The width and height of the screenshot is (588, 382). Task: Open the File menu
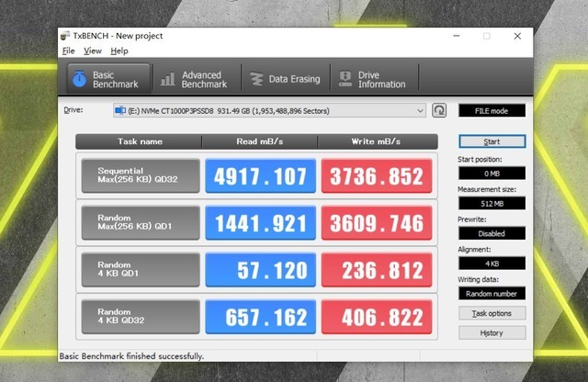(x=69, y=51)
